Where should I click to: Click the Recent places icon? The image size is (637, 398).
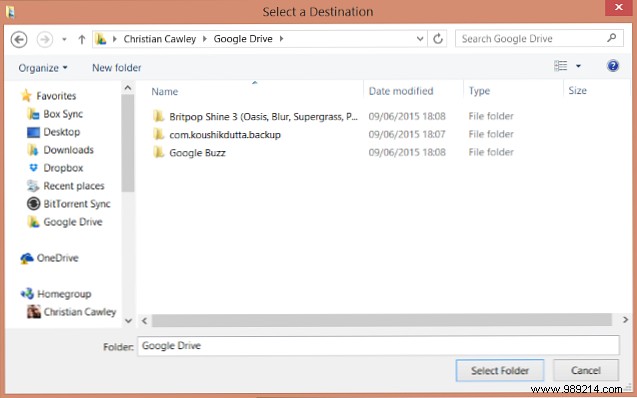[33, 186]
